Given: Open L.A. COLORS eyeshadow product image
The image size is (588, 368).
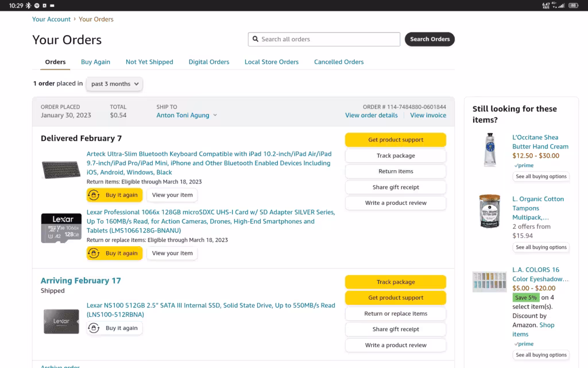Looking at the screenshot, I should pos(490,282).
